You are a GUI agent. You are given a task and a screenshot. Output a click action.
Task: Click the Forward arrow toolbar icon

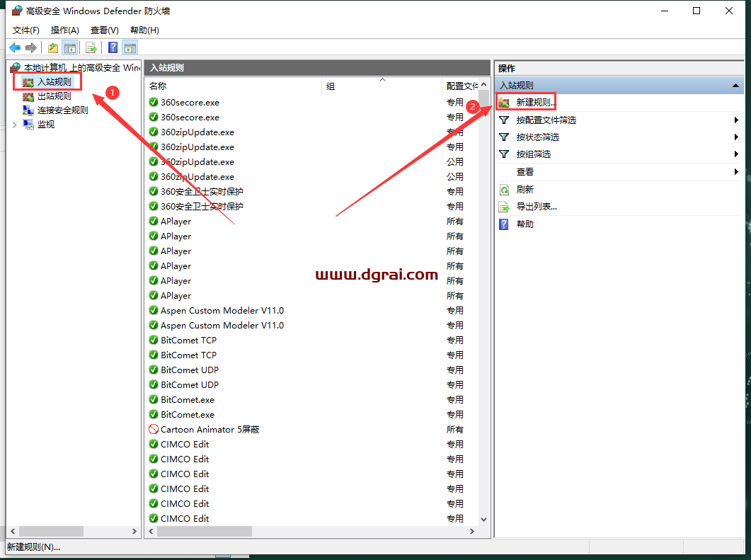pos(31,47)
